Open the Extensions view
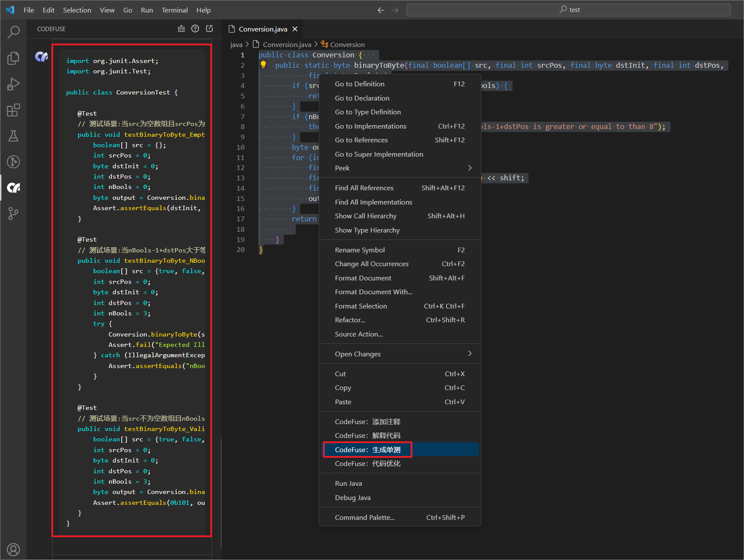 tap(13, 110)
